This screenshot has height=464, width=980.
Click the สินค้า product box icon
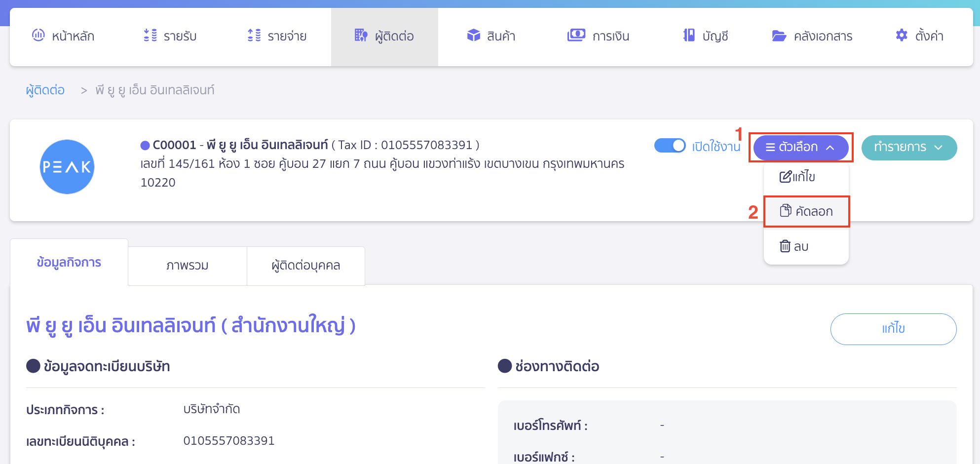tap(473, 36)
